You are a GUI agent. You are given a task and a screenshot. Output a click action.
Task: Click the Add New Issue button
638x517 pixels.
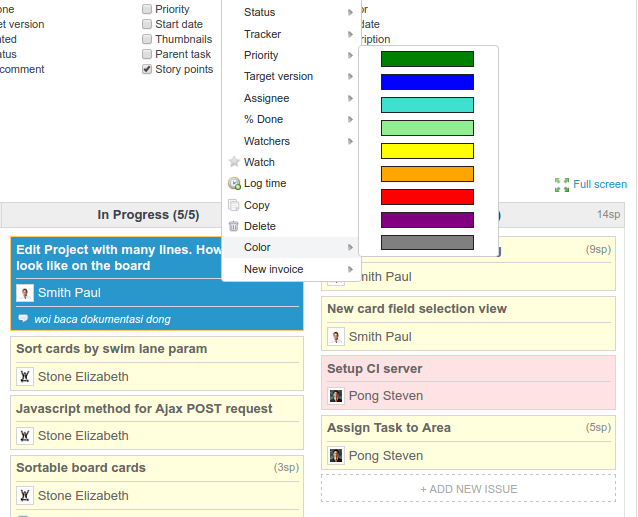tap(468, 488)
